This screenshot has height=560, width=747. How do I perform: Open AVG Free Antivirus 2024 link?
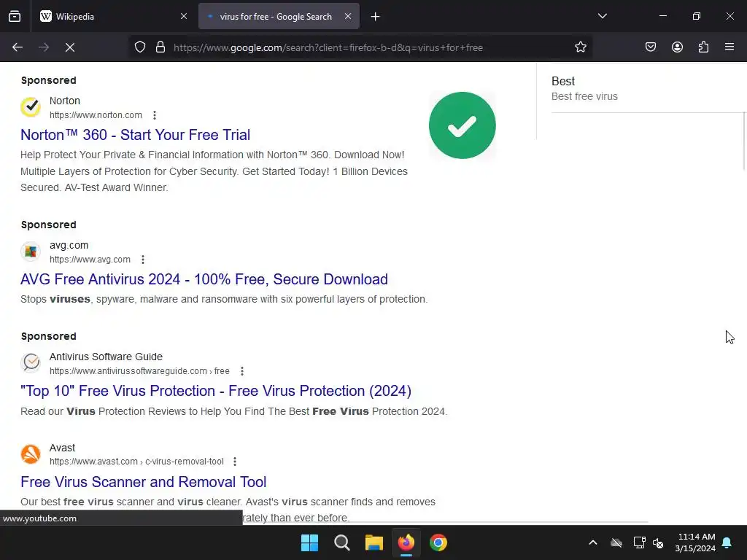coord(204,279)
